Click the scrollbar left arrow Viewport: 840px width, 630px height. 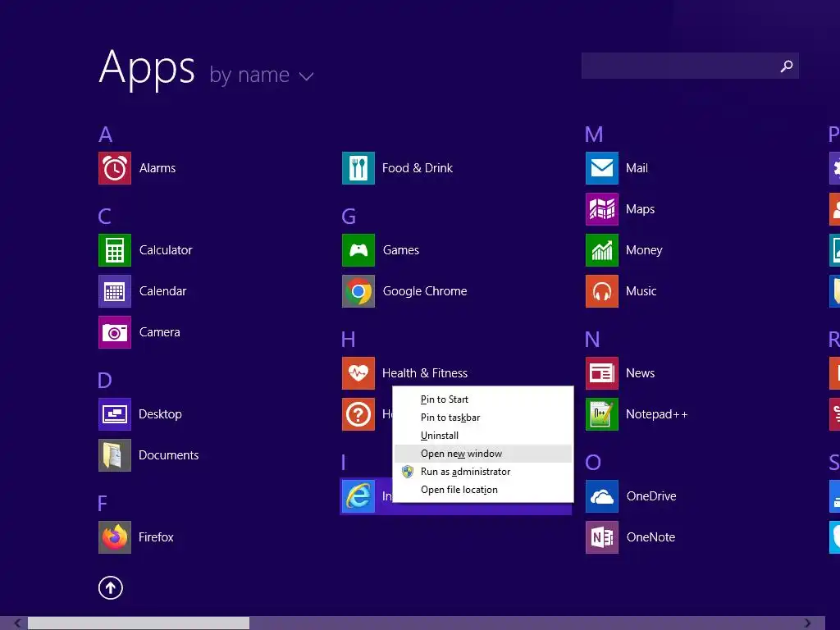pyautogui.click(x=17, y=623)
